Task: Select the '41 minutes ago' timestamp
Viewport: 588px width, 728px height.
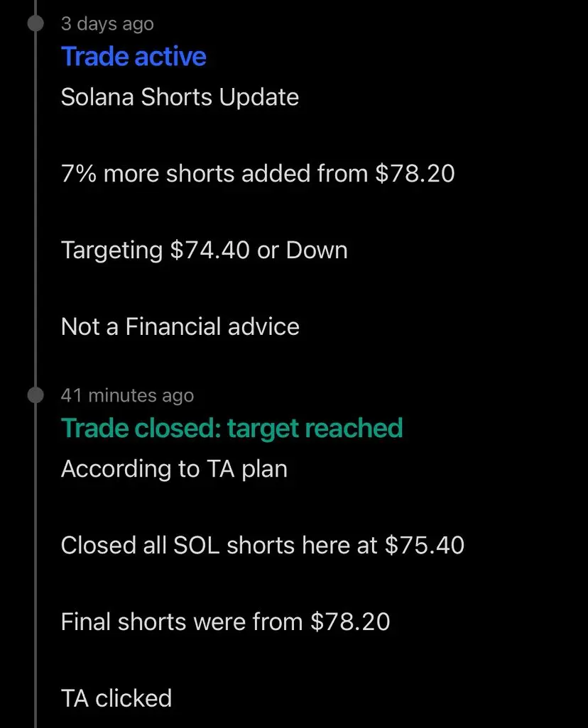Action: coord(127,395)
